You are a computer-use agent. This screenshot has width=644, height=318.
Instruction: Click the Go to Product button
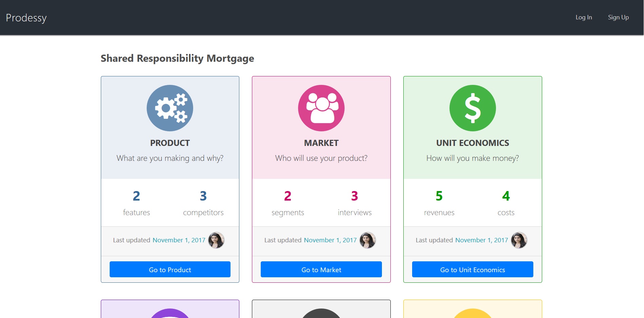(x=170, y=269)
